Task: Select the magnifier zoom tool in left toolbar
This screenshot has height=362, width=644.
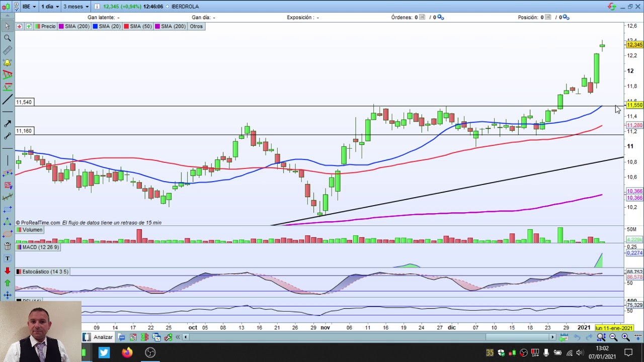Action: (x=7, y=38)
